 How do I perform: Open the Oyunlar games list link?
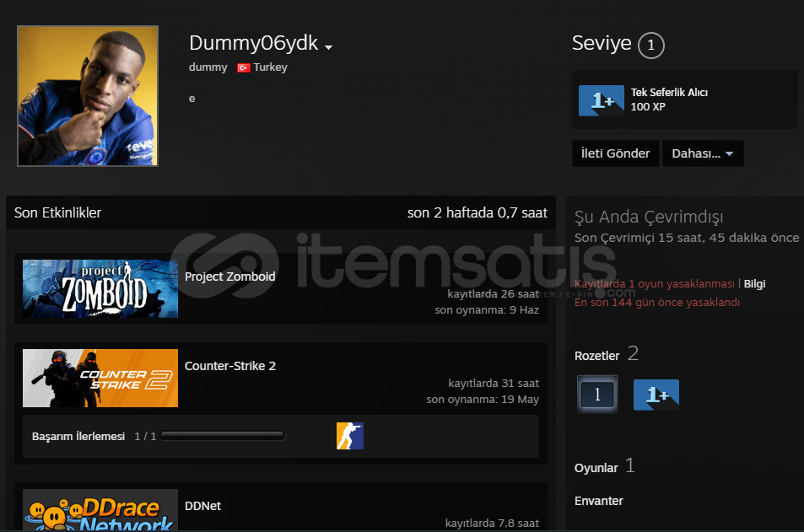coord(596,468)
